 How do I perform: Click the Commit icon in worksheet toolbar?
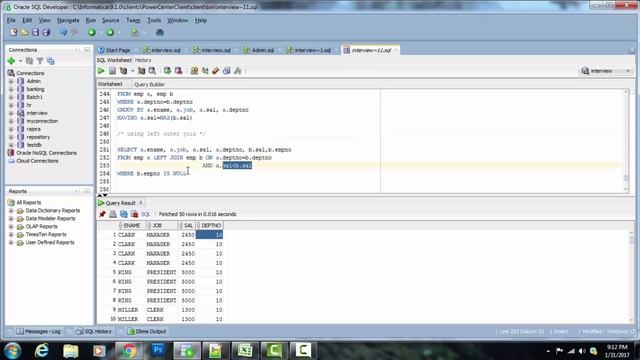167,71
